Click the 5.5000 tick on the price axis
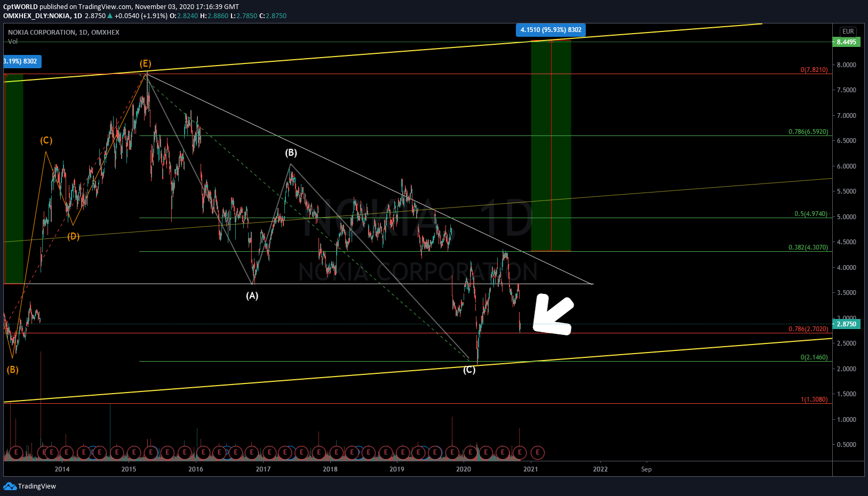The image size is (868, 496). click(846, 191)
